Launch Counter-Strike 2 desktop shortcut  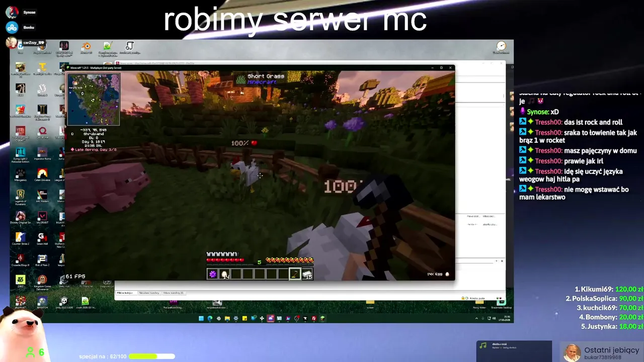21,239
